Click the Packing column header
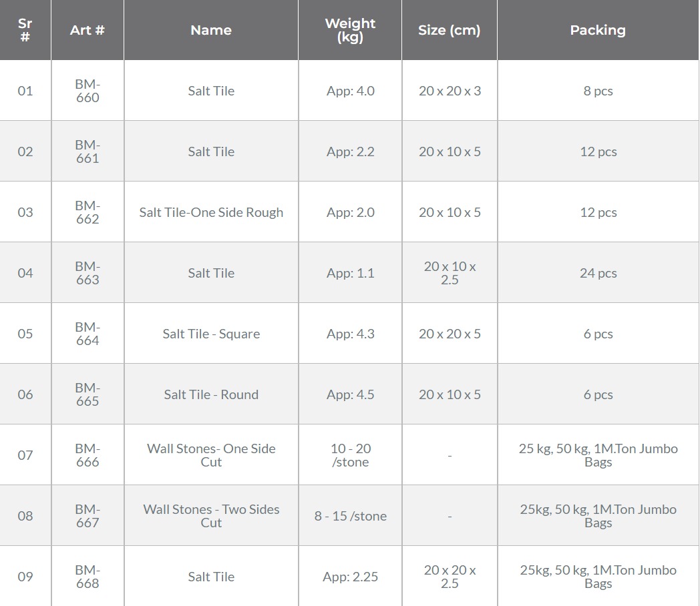The image size is (700, 606). 598,30
